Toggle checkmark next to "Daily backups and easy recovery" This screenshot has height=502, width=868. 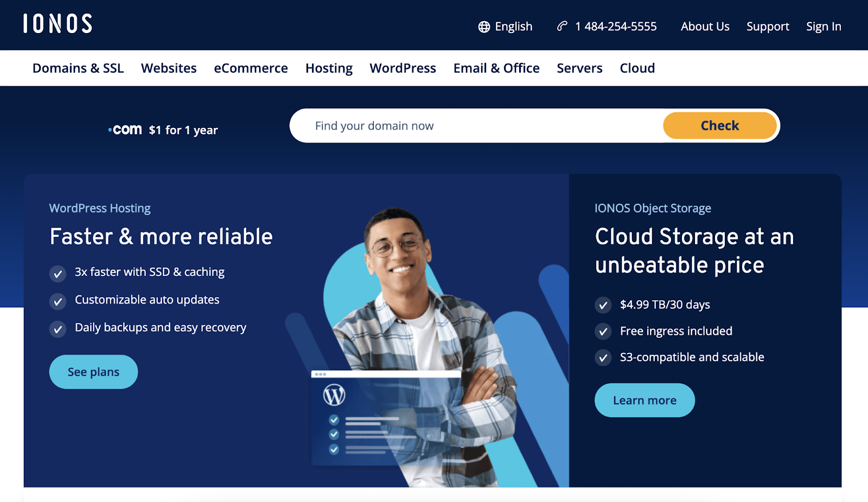(x=58, y=329)
